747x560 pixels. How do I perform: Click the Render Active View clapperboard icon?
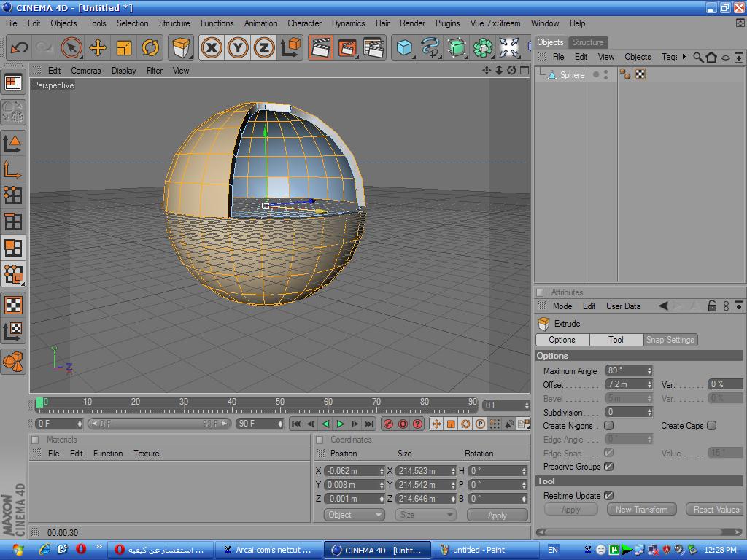tap(321, 47)
